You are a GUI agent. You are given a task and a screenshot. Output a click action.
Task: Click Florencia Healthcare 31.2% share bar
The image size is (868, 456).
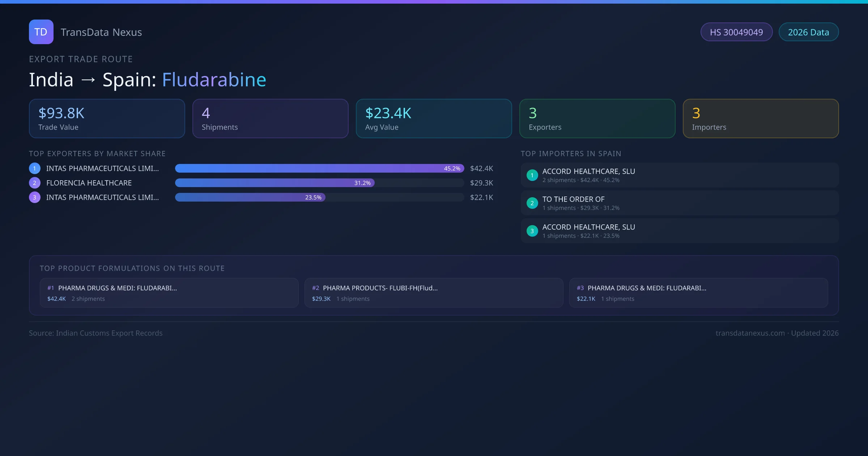tap(275, 183)
